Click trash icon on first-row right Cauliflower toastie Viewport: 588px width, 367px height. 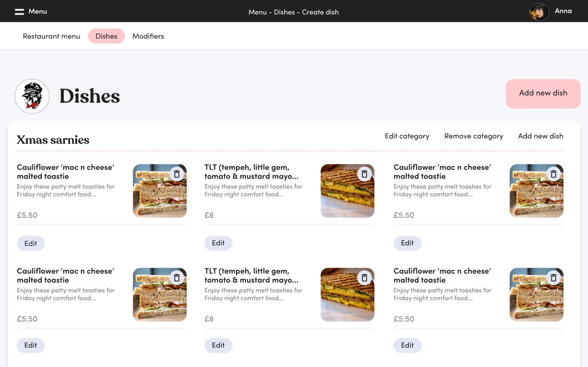tap(554, 174)
